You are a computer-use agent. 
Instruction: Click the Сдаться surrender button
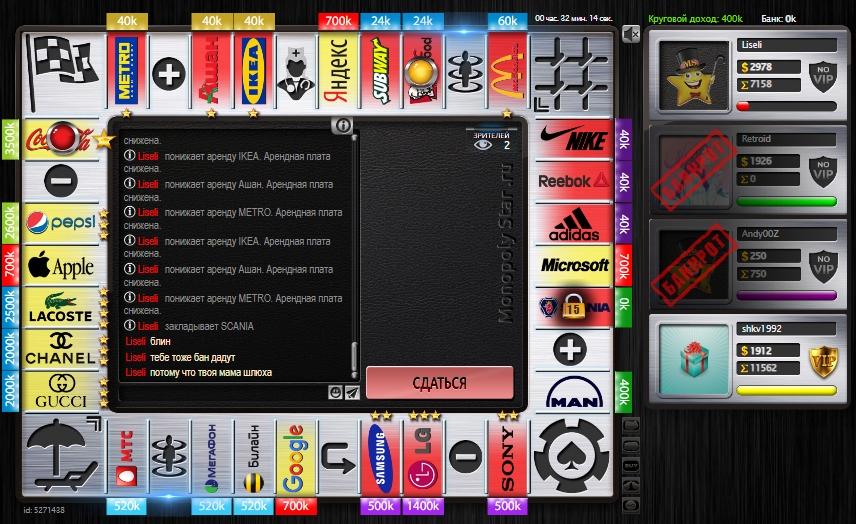point(439,383)
